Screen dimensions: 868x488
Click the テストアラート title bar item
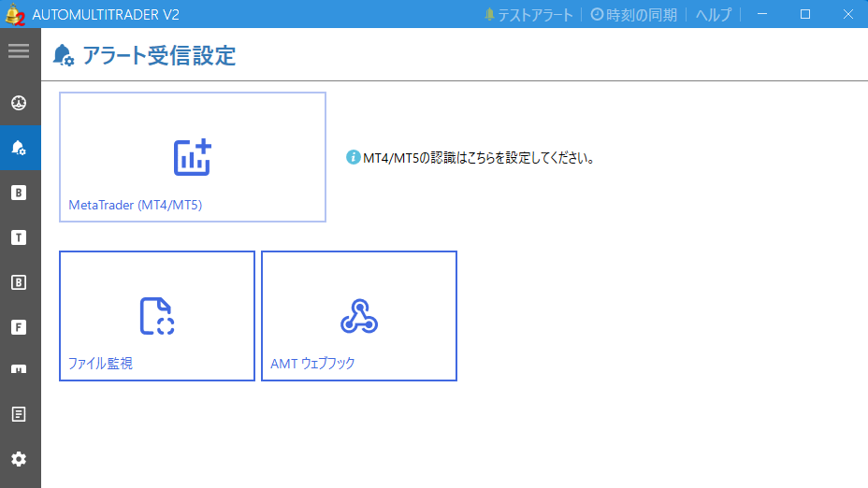(x=528, y=15)
